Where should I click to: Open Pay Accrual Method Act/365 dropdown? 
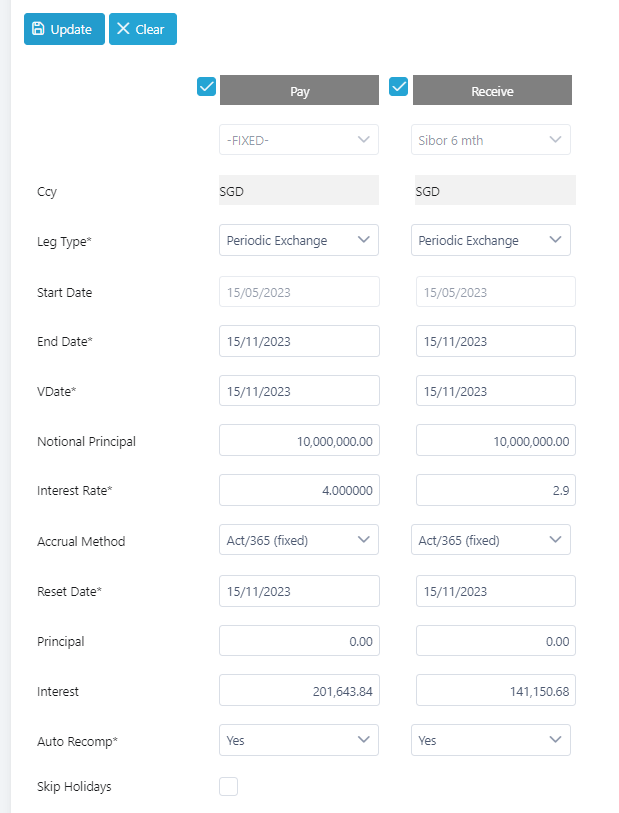(x=299, y=540)
